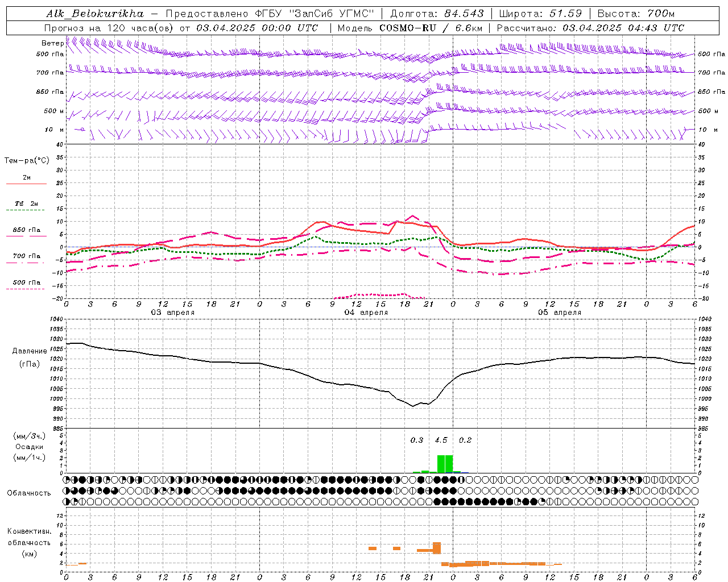
Task: Click the unit label "(км)"
Action: pos(29,554)
